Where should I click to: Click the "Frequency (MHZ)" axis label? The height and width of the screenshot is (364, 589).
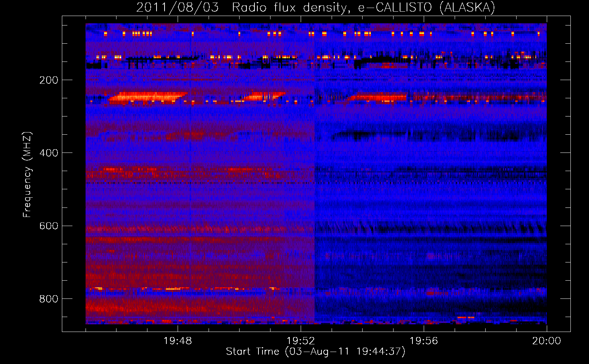27,175
